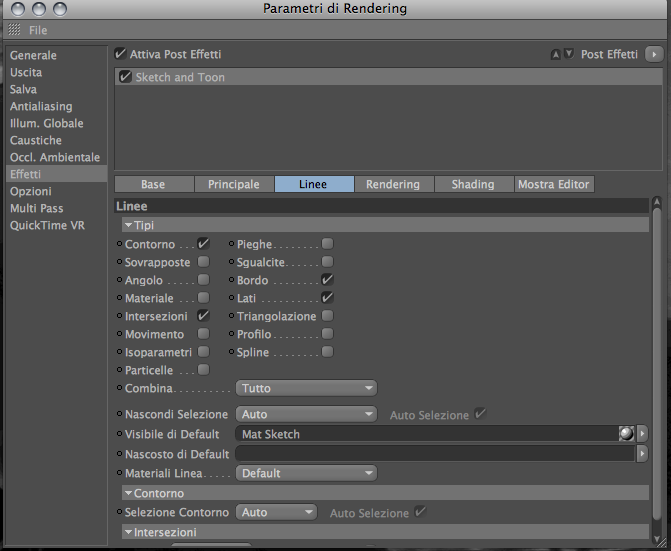The image size is (671, 551).
Task: Open the QuickTime VR settings page
Action: point(56,225)
